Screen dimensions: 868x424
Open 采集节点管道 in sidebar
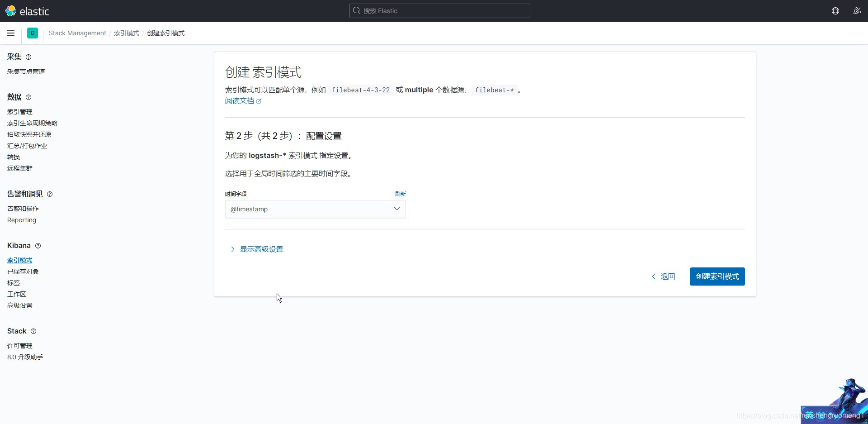26,71
